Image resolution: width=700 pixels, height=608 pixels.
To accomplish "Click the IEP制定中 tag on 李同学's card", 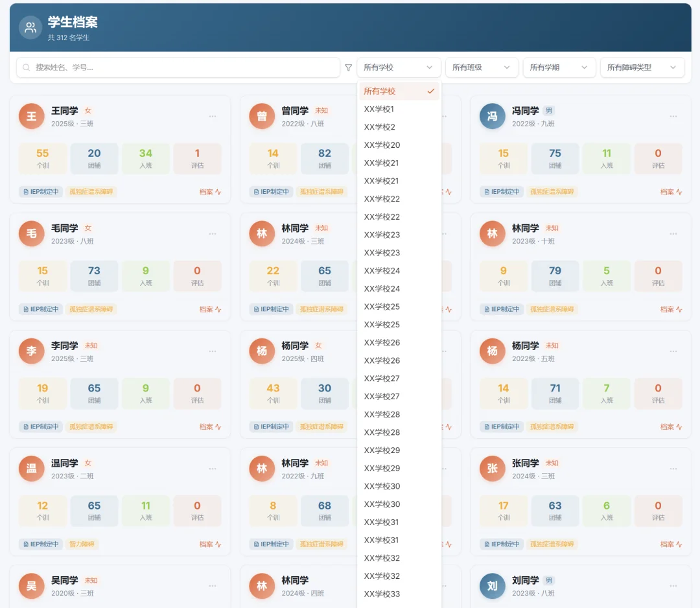I will [41, 427].
